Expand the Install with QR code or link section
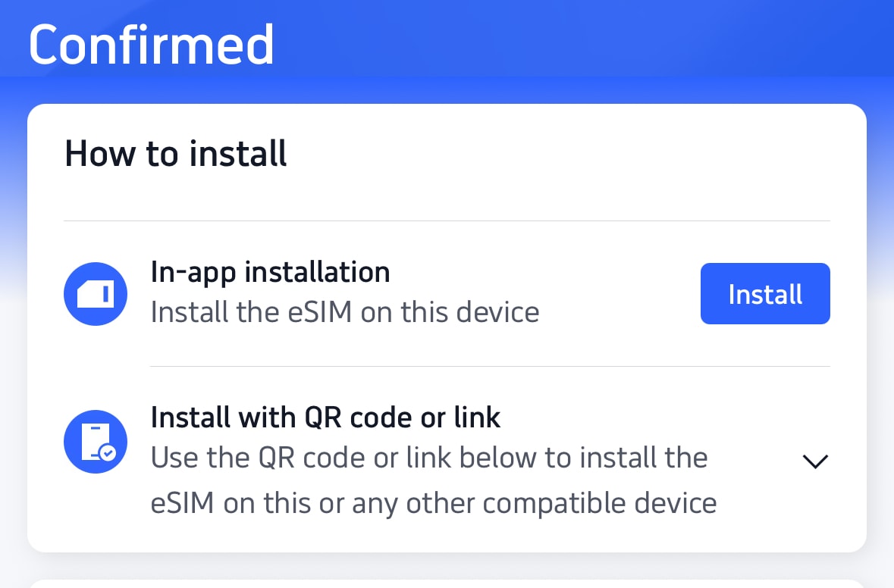 click(x=815, y=461)
